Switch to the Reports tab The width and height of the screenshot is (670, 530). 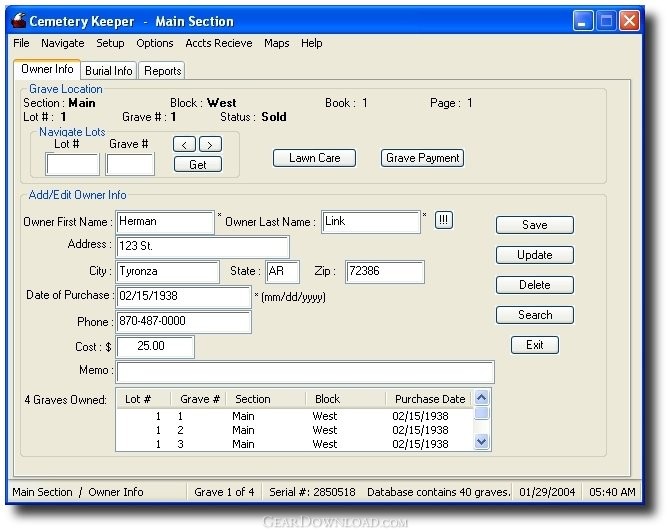[162, 71]
